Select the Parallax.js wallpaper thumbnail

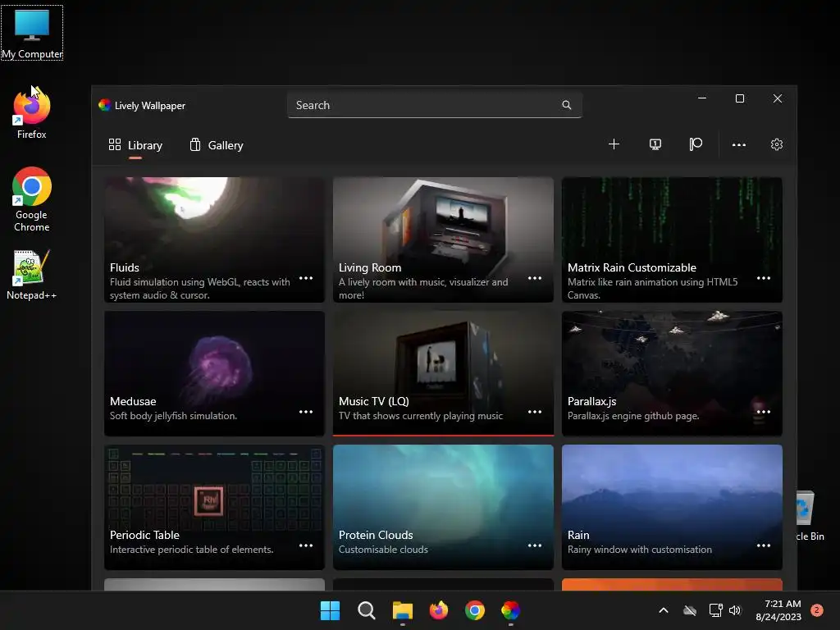pyautogui.click(x=672, y=373)
